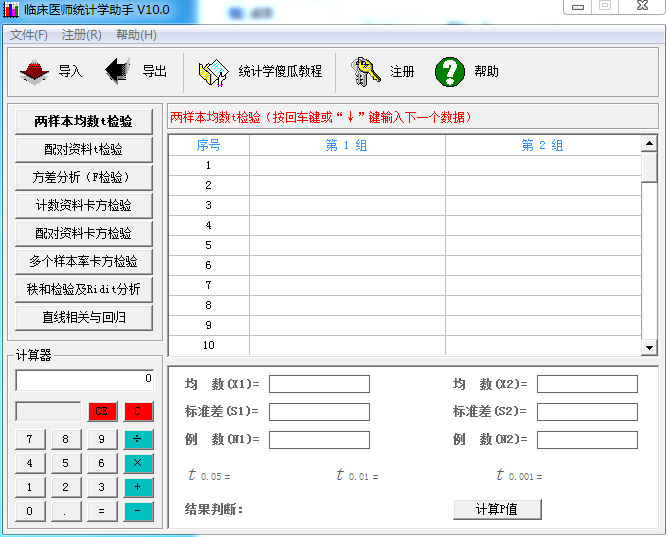Click the 第 1 组 column header
Image resolution: width=668 pixels, height=537 pixels.
coord(347,145)
